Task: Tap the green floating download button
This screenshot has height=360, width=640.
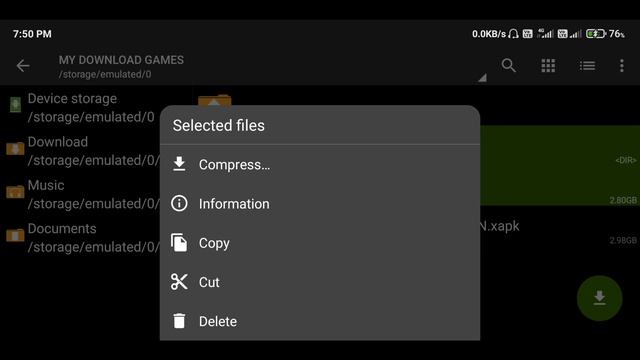Action: click(599, 298)
